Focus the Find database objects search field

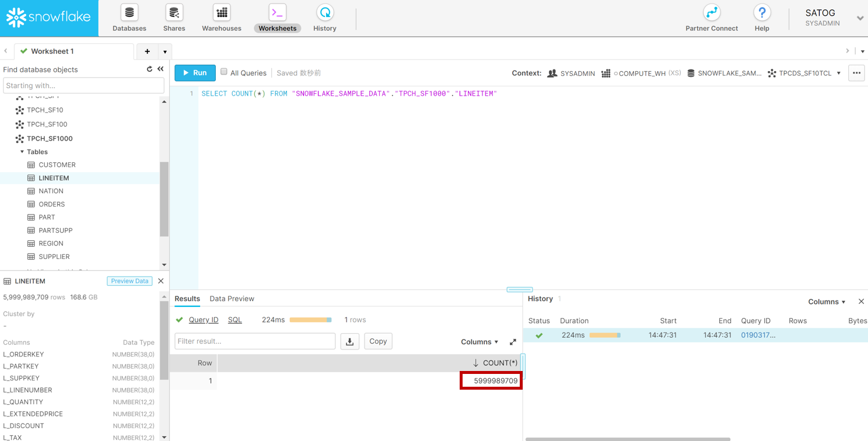click(83, 86)
